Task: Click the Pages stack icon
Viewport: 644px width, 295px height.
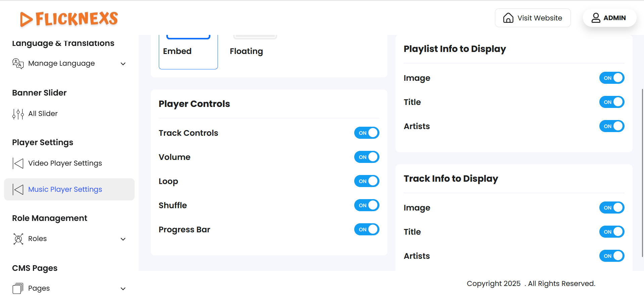Action: [18, 288]
